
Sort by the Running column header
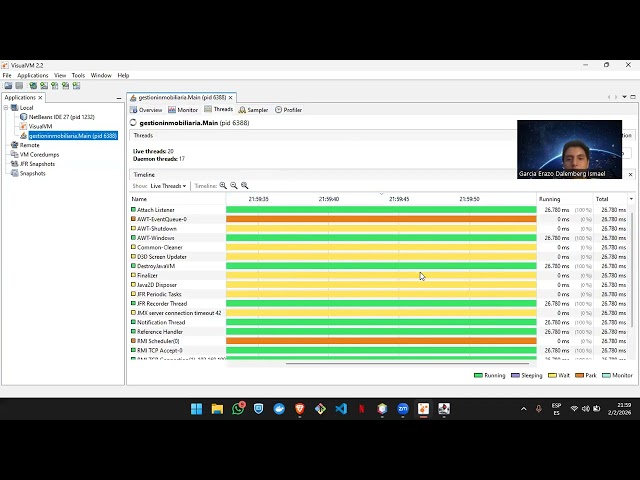tap(564, 199)
